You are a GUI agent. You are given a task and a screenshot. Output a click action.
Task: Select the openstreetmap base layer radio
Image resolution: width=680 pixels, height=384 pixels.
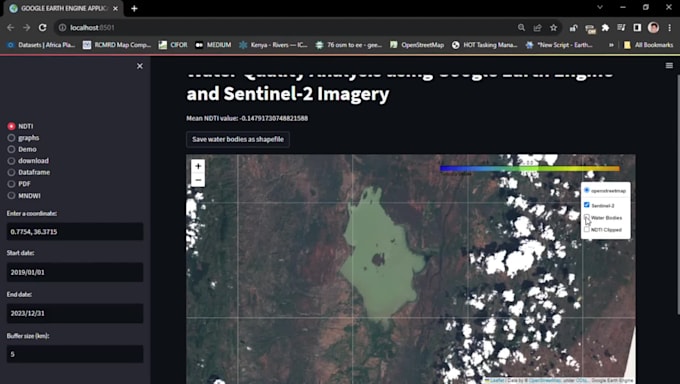[x=587, y=190]
